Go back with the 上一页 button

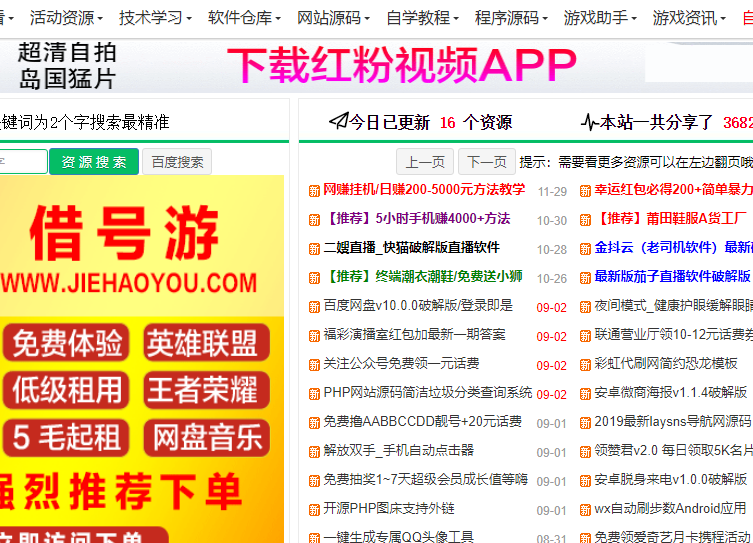click(x=425, y=162)
